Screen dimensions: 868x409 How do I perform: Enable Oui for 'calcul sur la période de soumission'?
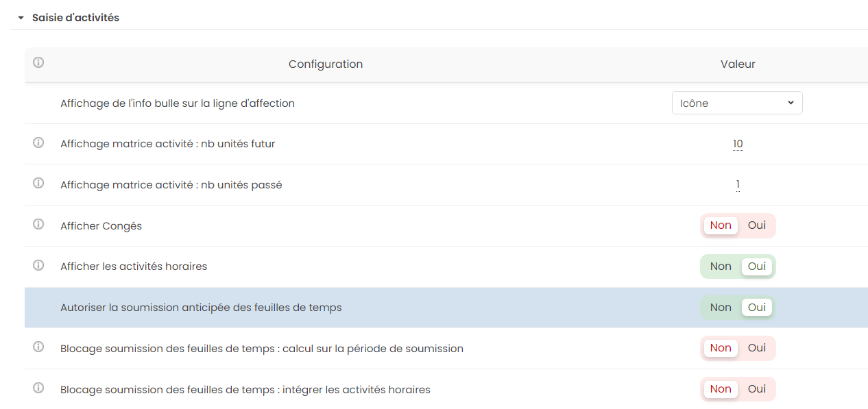tap(757, 348)
